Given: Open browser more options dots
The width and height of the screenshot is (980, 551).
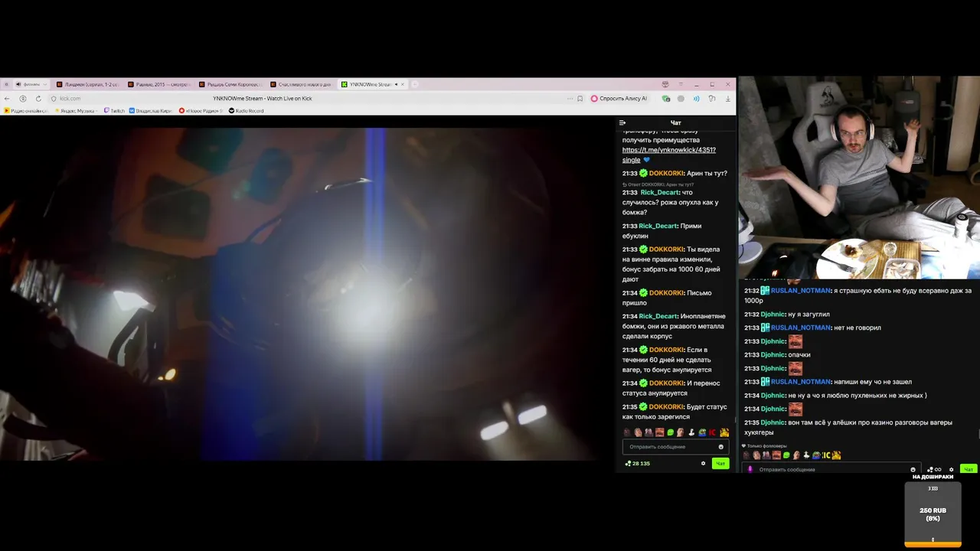Looking at the screenshot, I should click(x=570, y=99).
